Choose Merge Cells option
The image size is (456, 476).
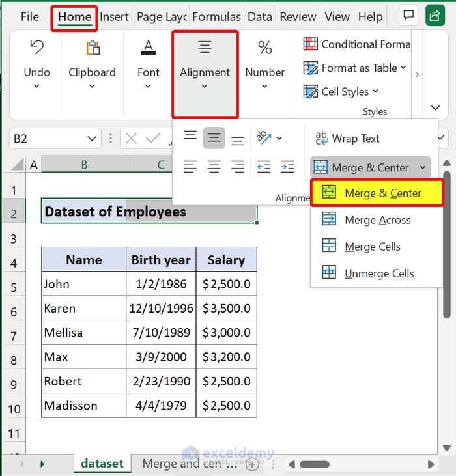pyautogui.click(x=377, y=247)
